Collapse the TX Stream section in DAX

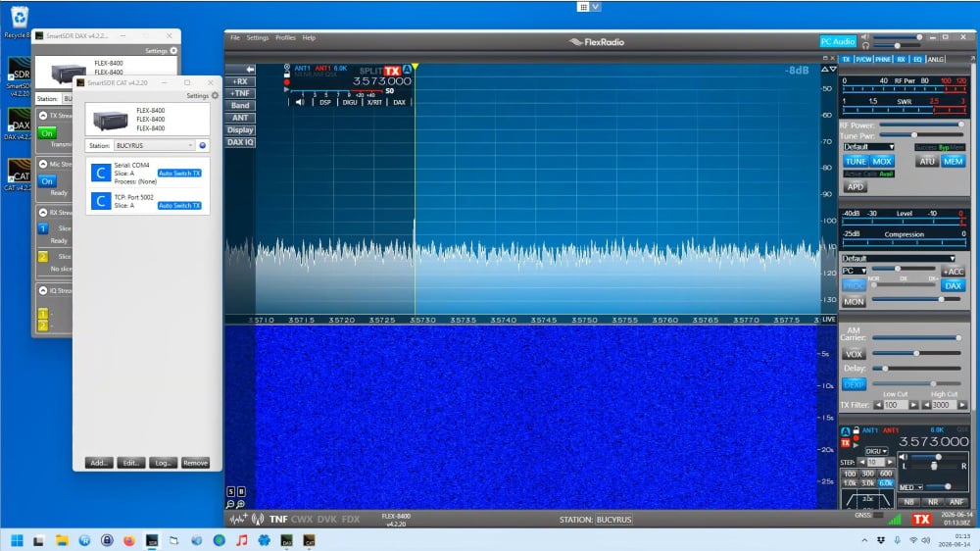coord(43,116)
